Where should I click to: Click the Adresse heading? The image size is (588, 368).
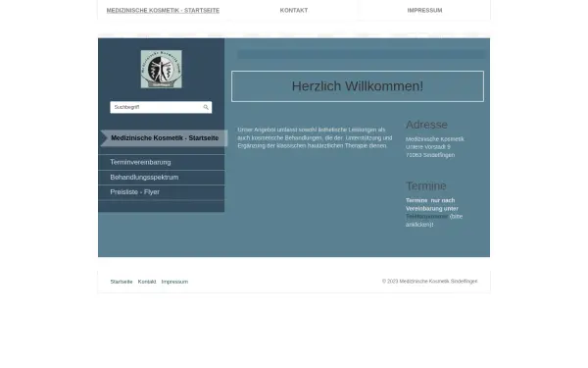pyautogui.click(x=426, y=125)
